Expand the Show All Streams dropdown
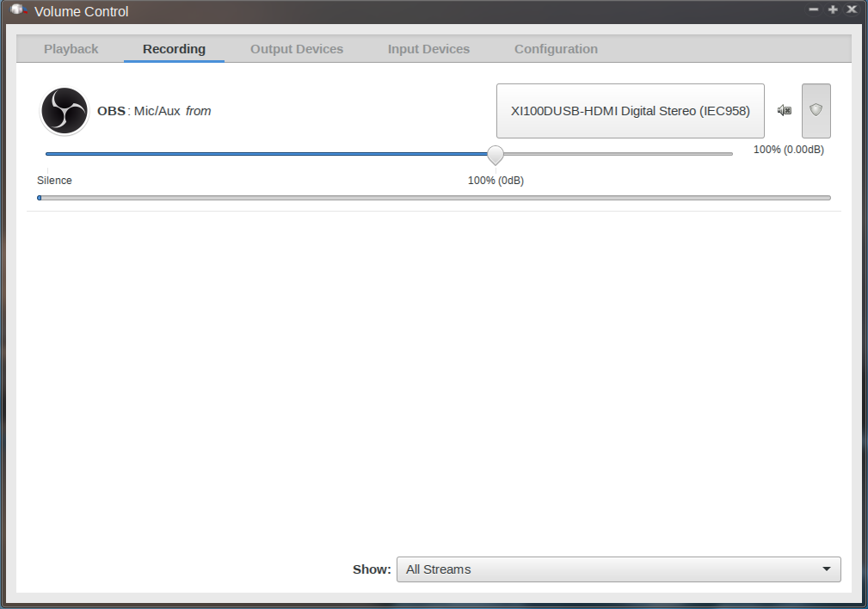The height and width of the screenshot is (609, 868). point(619,569)
